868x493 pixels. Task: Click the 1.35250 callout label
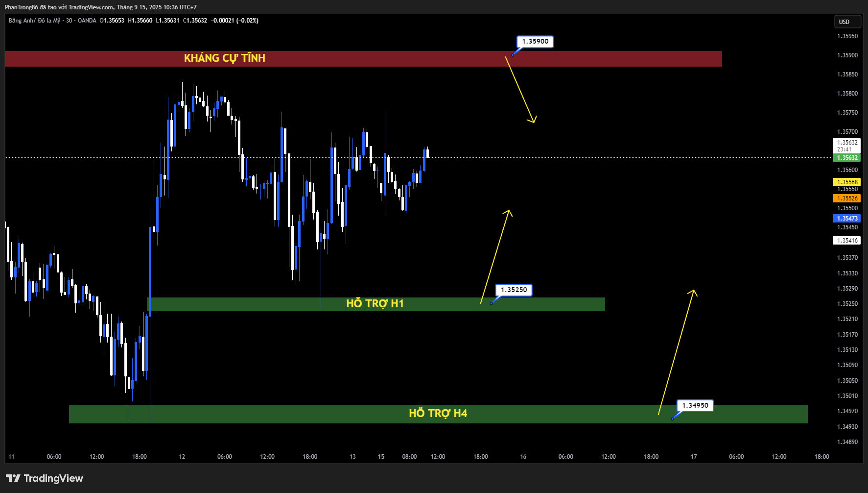(514, 290)
